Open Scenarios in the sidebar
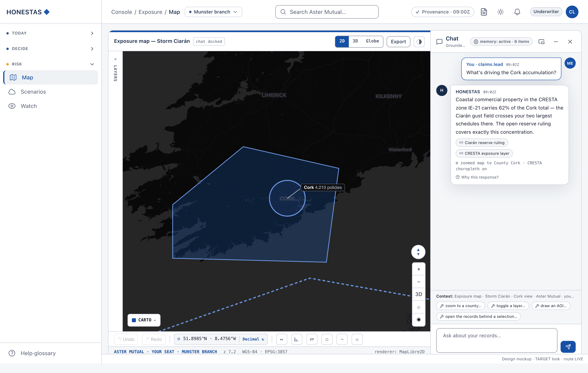This screenshot has height=373, width=588. [51, 92]
